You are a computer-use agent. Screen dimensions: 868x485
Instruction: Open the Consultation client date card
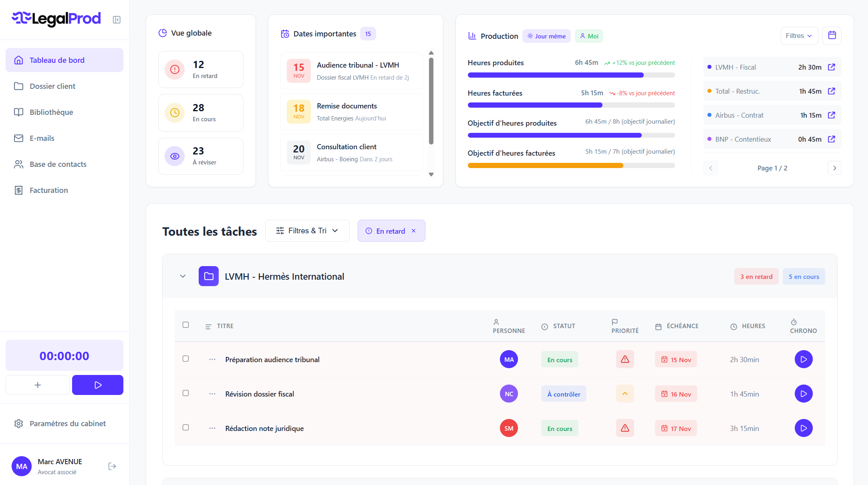tap(352, 152)
